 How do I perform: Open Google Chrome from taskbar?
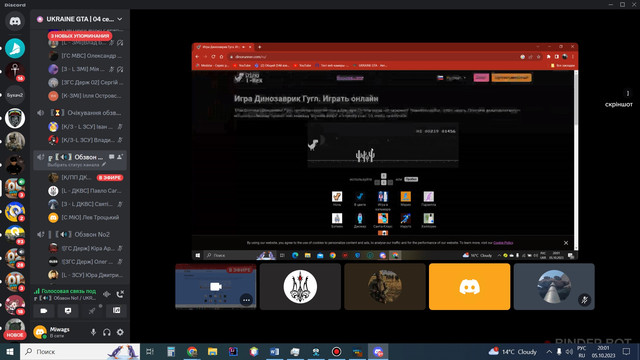pyautogui.click(x=192, y=351)
